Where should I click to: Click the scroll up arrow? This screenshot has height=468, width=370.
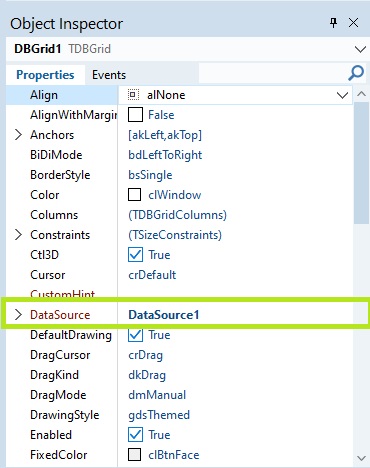(x=361, y=94)
